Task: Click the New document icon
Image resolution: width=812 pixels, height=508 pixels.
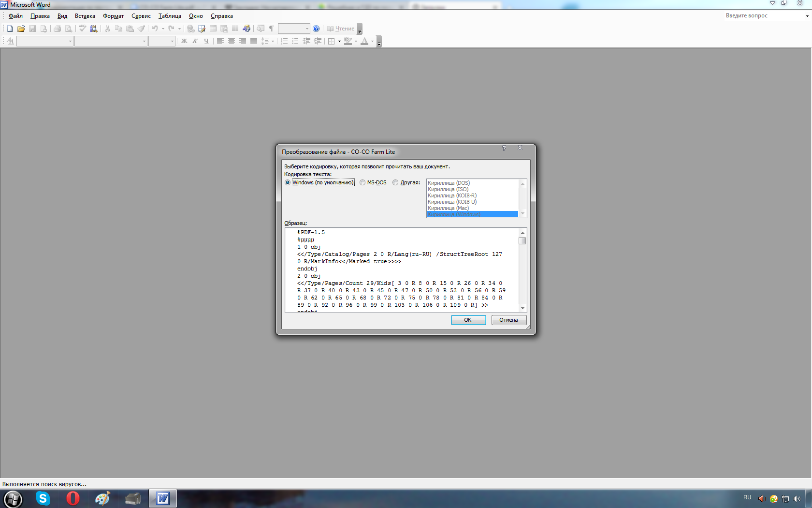Action: tap(10, 29)
